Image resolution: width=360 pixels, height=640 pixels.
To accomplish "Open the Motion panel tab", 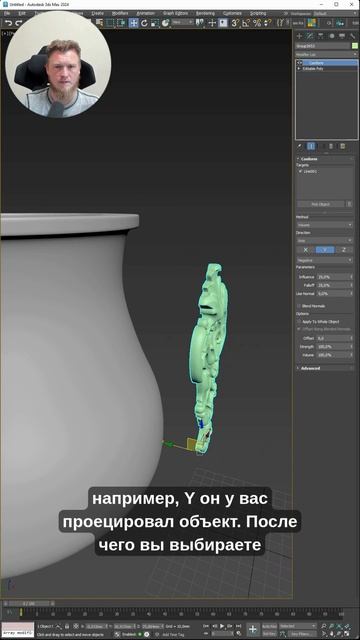I will point(331,36).
